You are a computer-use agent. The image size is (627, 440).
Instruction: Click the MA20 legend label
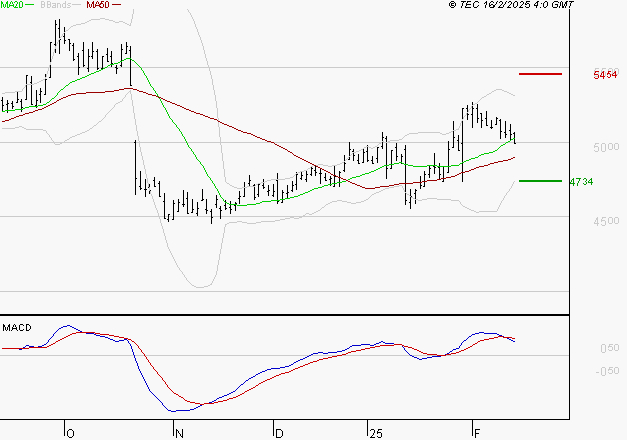[x=12, y=5]
